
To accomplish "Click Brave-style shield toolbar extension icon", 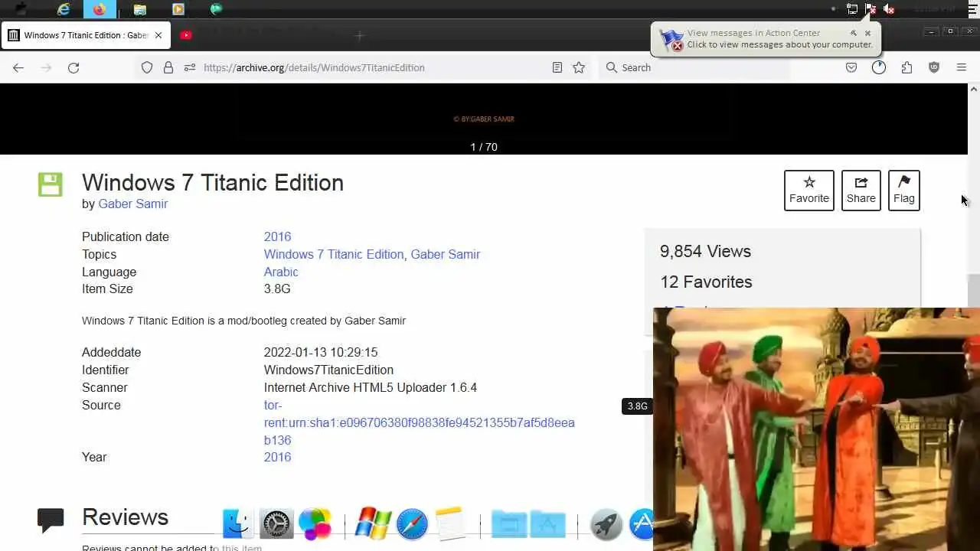I will [934, 67].
